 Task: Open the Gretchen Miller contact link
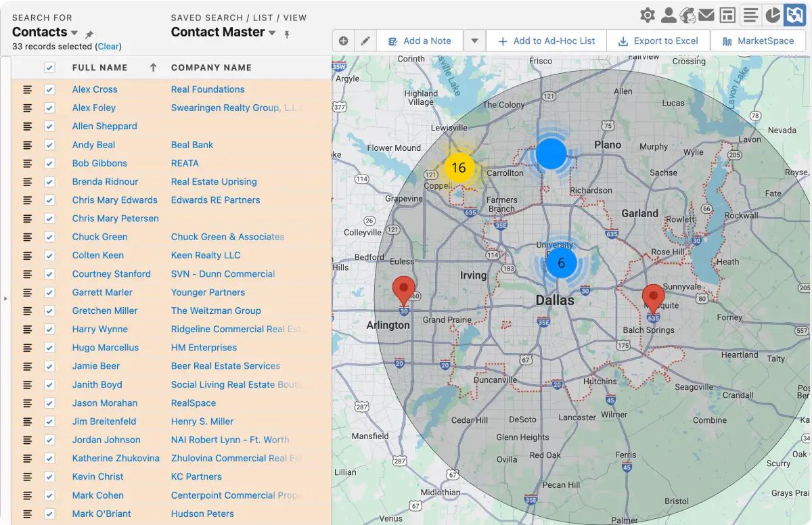(105, 311)
